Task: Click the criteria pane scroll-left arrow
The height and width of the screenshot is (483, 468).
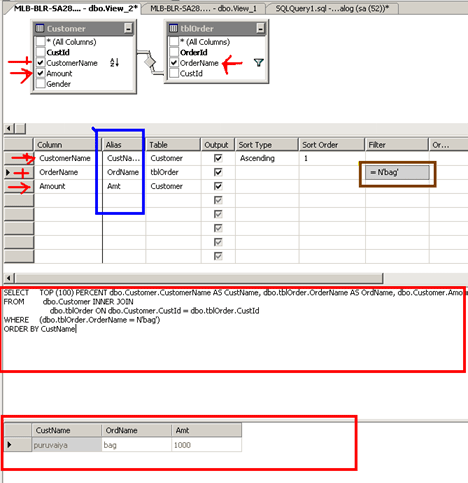Action: coord(9,278)
